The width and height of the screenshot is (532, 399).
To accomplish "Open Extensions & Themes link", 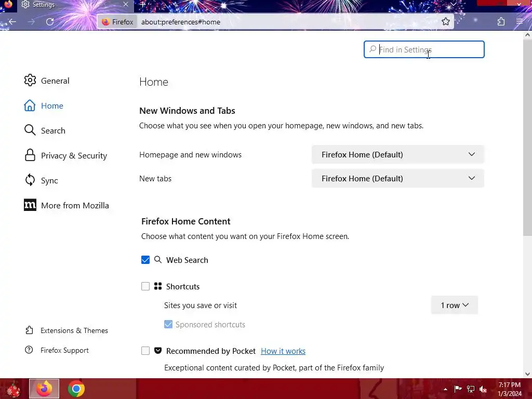I will [x=66, y=330].
